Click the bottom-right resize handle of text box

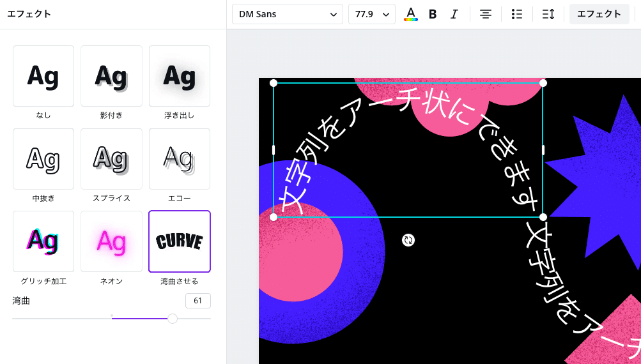(x=543, y=217)
